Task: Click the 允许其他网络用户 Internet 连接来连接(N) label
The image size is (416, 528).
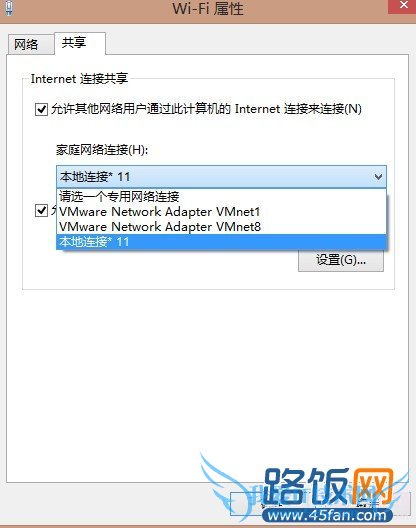Action: click(x=206, y=109)
